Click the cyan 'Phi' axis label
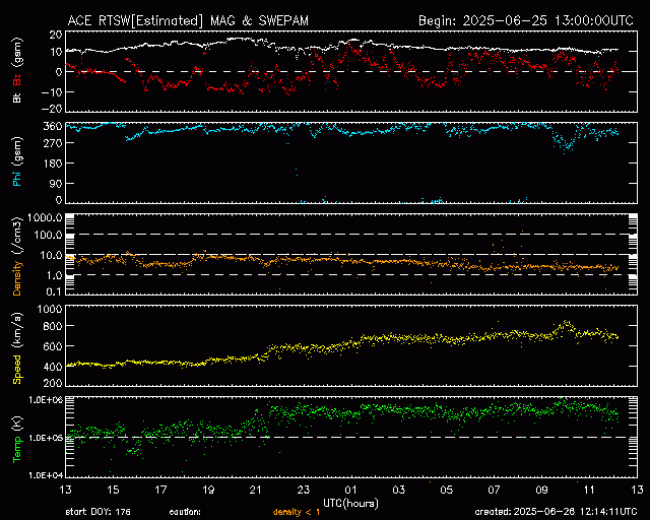The image size is (650, 520). click(17, 177)
